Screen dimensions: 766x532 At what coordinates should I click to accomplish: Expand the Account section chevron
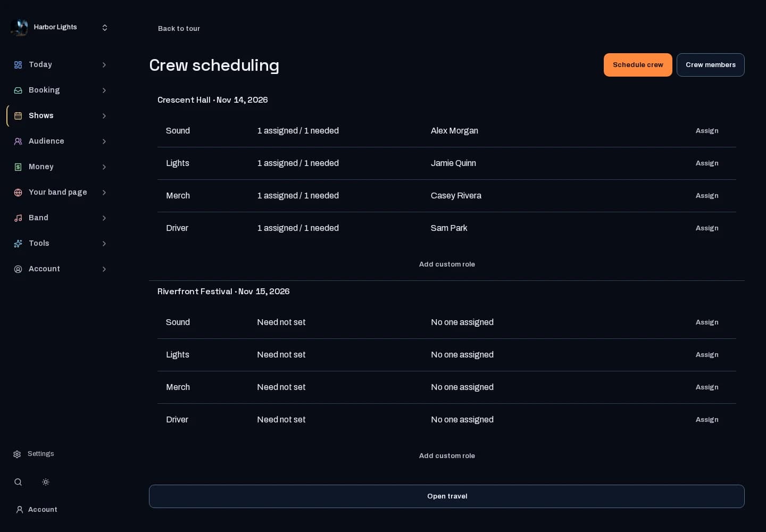click(x=104, y=269)
